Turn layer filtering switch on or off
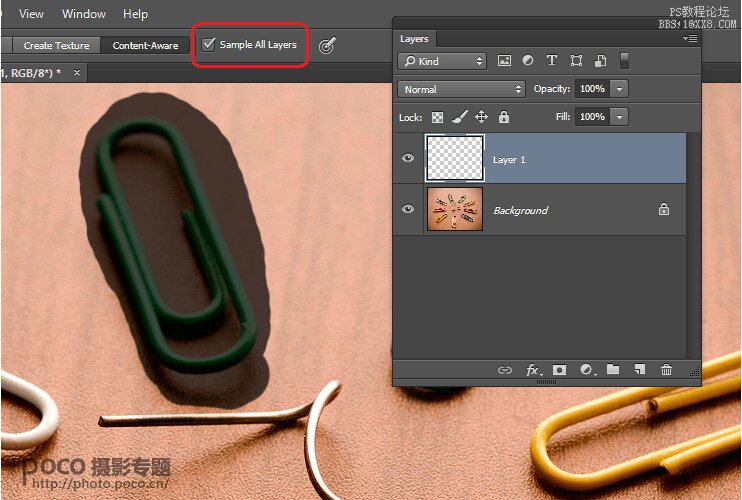Image resolution: width=742 pixels, height=500 pixels. click(x=624, y=61)
